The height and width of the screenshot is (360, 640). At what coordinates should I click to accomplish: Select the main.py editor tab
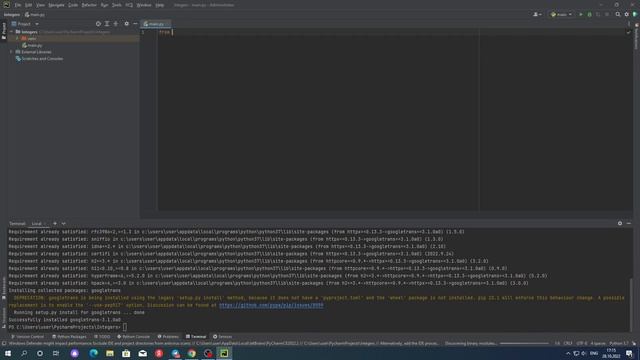pyautogui.click(x=156, y=24)
